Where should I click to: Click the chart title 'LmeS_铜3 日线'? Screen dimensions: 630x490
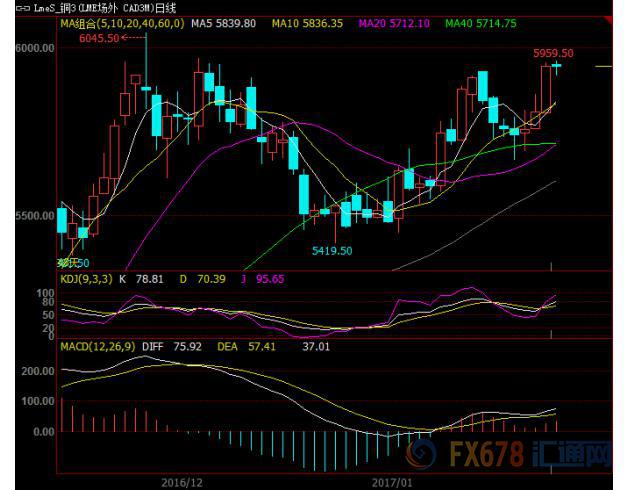coord(105,8)
